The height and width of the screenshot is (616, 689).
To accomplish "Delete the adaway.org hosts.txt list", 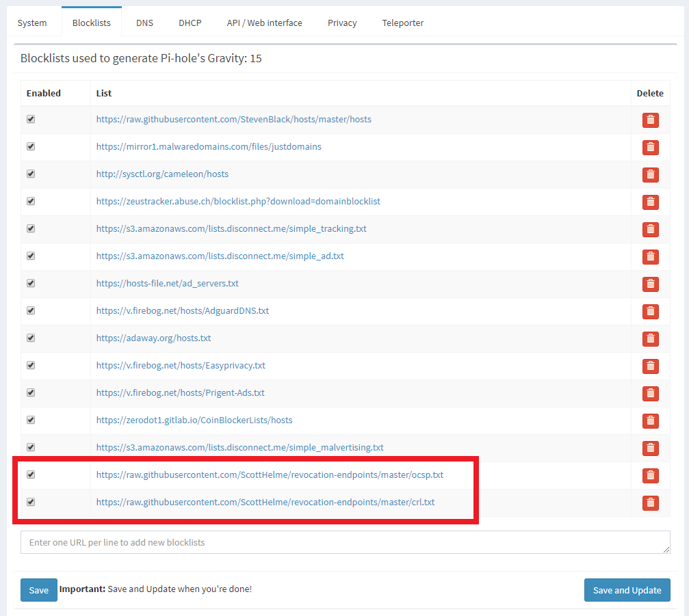I will (650, 338).
